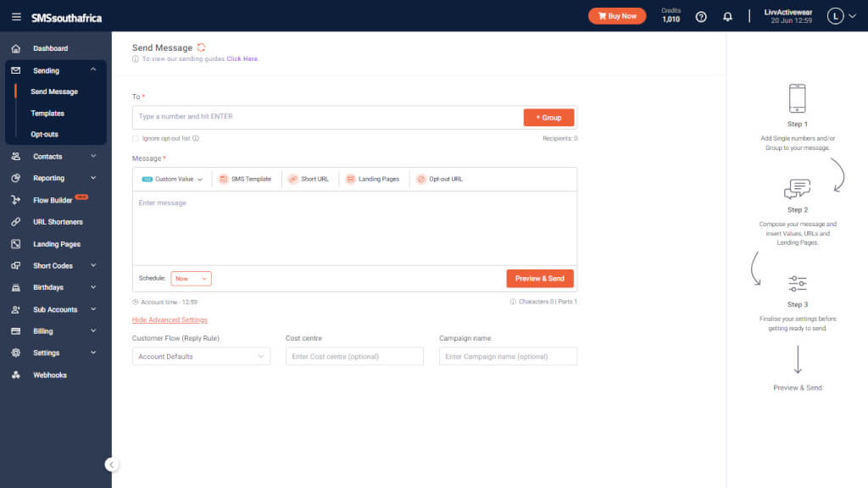This screenshot has width=868, height=488.
Task: Click the Sub Accounts icon
Action: pos(15,309)
